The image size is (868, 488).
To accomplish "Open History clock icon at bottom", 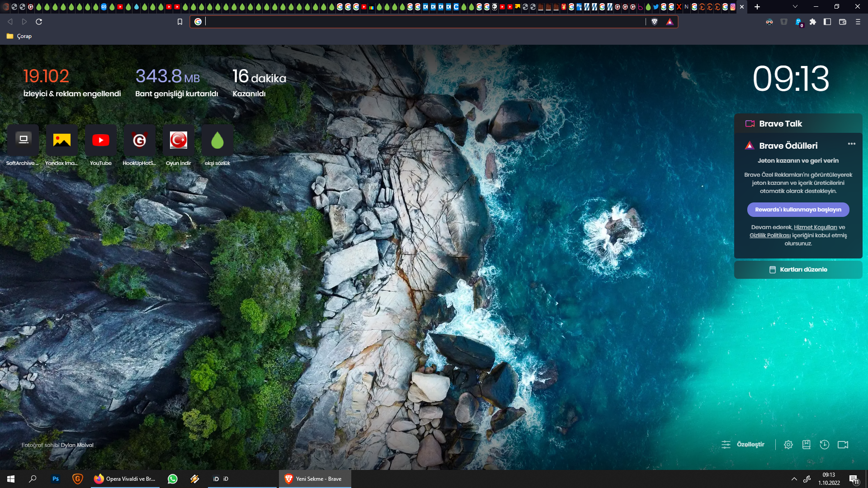I will pyautogui.click(x=824, y=445).
